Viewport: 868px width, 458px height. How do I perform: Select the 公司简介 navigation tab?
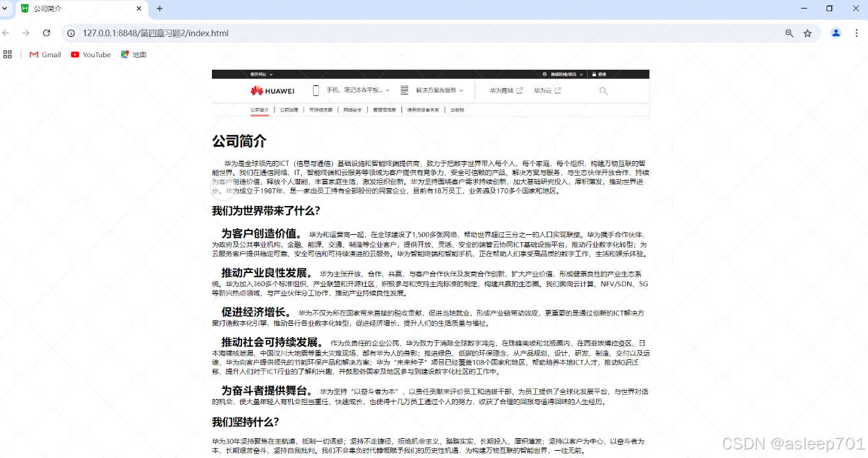click(x=259, y=110)
